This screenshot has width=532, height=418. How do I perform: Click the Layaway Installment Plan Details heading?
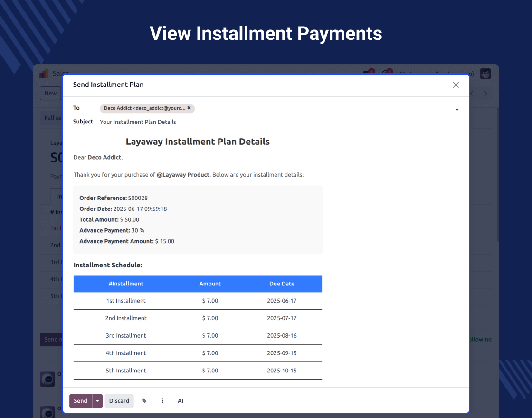click(x=198, y=142)
